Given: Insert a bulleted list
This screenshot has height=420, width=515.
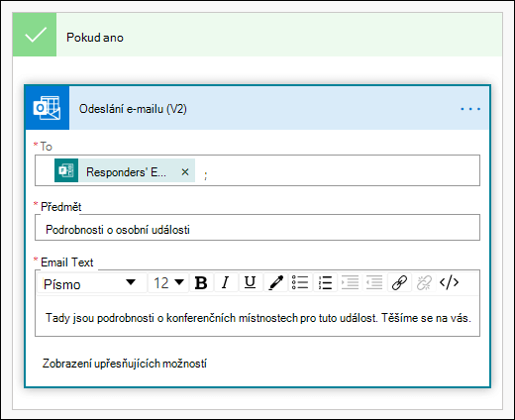Looking at the screenshot, I should coord(300,282).
